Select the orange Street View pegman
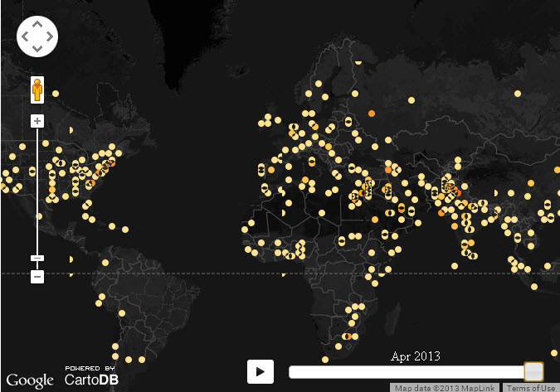 [x=37, y=90]
